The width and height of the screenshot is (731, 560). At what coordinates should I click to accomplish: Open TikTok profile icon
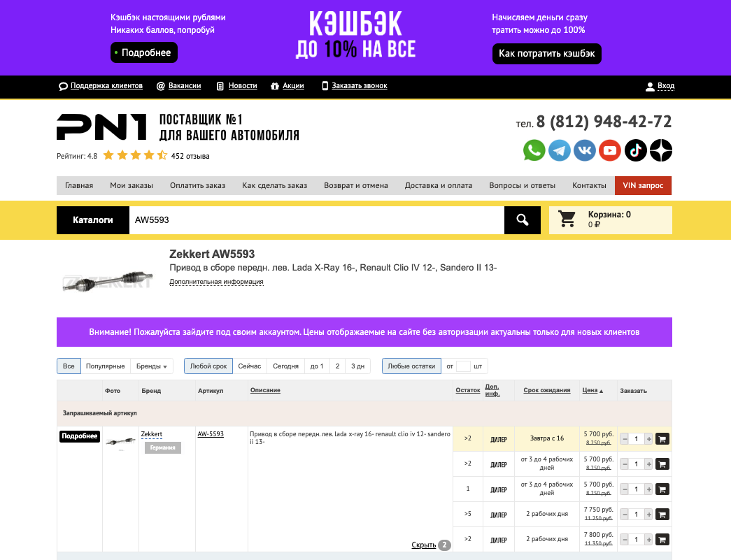(x=635, y=150)
